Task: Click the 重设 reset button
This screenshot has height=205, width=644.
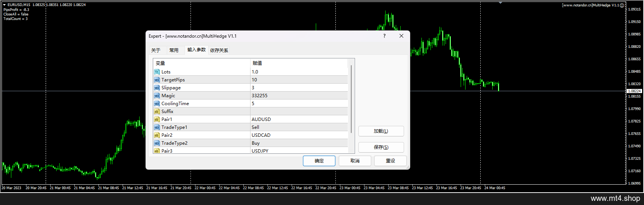Action: pos(390,161)
